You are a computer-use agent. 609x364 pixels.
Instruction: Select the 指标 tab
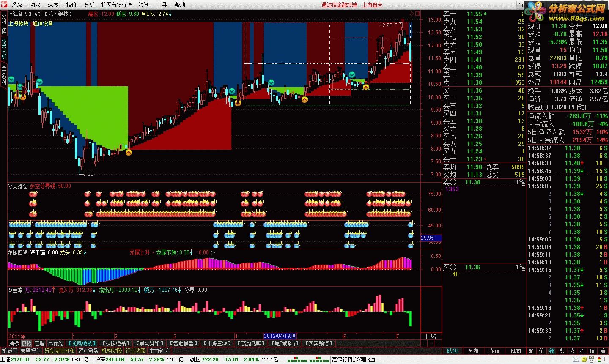[14, 343]
